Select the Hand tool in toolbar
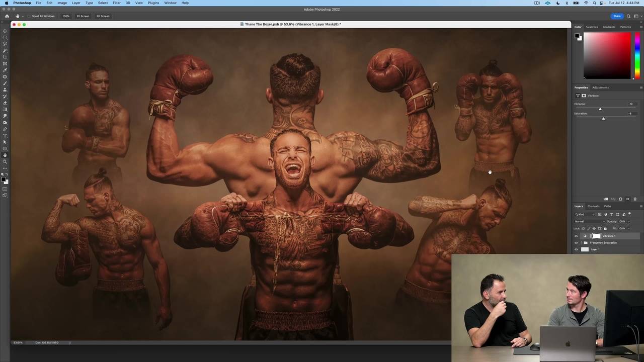The height and width of the screenshot is (362, 644). 5,155
